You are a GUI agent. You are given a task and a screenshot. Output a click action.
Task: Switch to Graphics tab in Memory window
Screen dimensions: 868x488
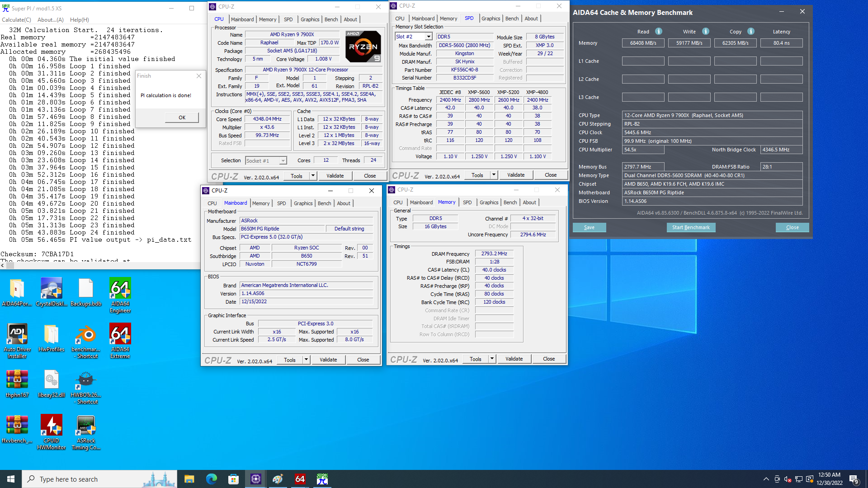(489, 202)
